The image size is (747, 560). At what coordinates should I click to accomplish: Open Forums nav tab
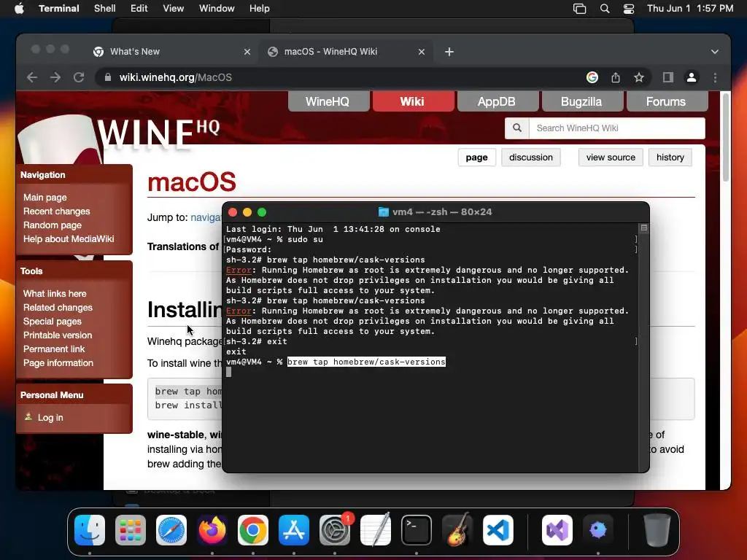coord(667,101)
